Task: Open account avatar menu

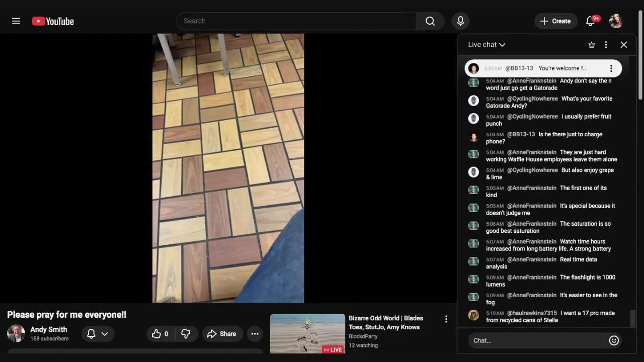Action: pos(616,21)
